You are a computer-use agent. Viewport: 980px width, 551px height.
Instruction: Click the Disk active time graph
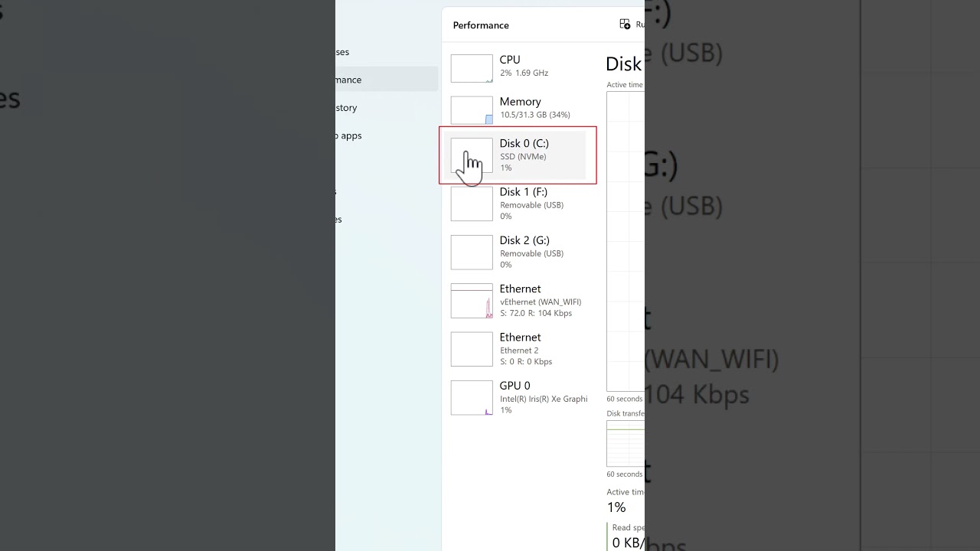point(626,241)
